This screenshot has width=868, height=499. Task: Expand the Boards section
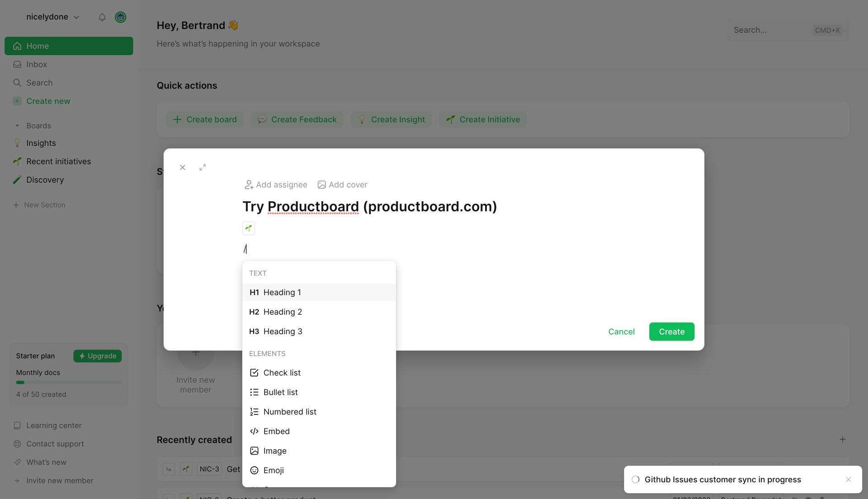pyautogui.click(x=17, y=125)
